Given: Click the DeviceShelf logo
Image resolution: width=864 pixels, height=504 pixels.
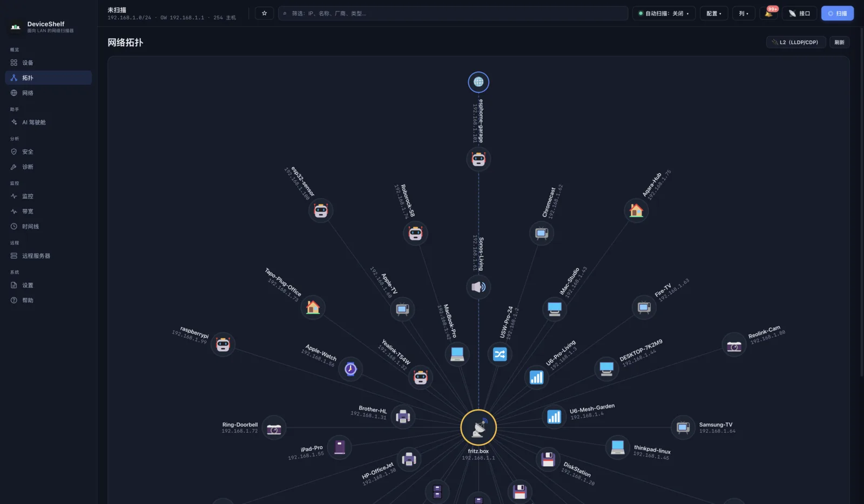Looking at the screenshot, I should [15, 26].
